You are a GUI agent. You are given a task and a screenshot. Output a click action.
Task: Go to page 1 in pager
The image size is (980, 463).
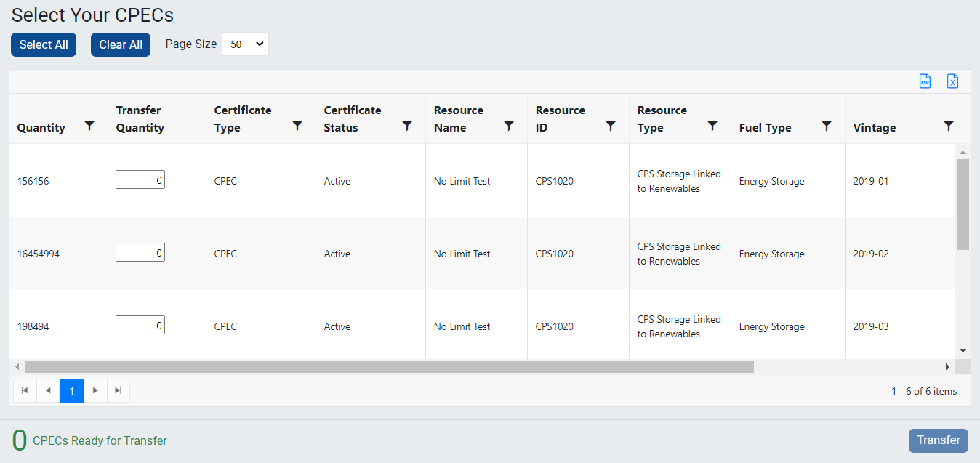coord(71,391)
